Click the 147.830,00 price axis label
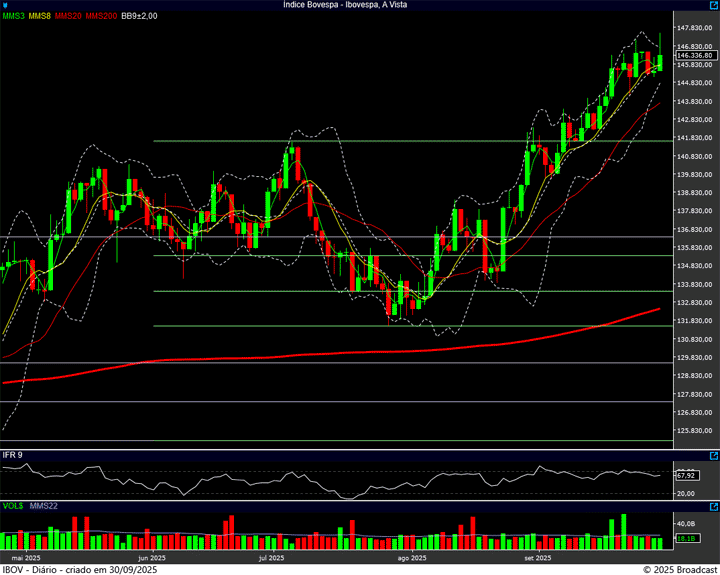The image size is (720, 575). click(694, 28)
